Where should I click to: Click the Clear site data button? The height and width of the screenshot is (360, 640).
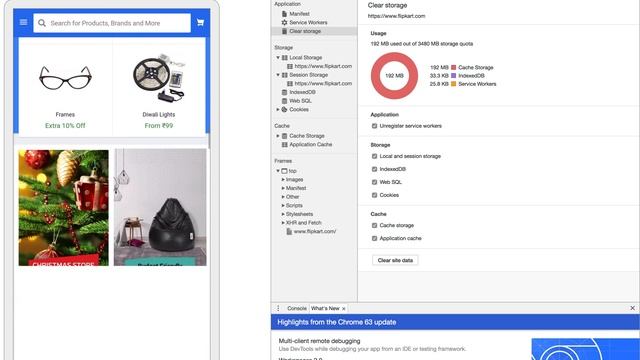395,260
